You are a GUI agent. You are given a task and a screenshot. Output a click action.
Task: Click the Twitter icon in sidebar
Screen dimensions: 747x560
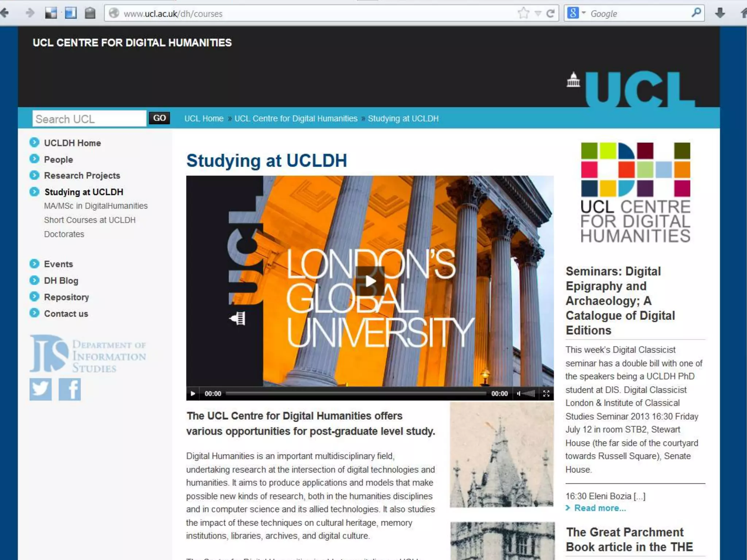(40, 389)
